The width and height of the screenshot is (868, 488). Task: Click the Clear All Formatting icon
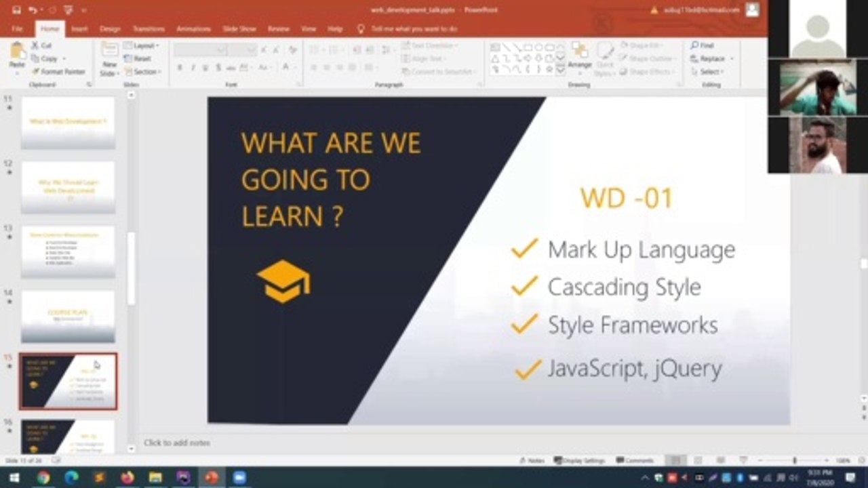(x=293, y=50)
